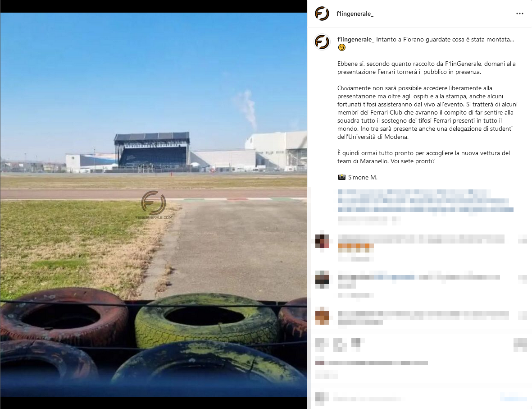The image size is (532, 409).
Task: Open the list of likes below the action icons
Action: (372, 363)
